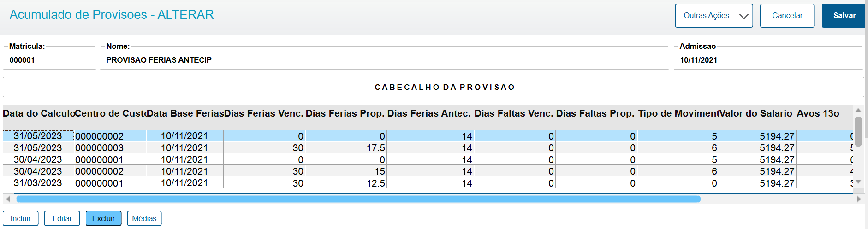
Task: Click the Incluir button
Action: coord(21,218)
